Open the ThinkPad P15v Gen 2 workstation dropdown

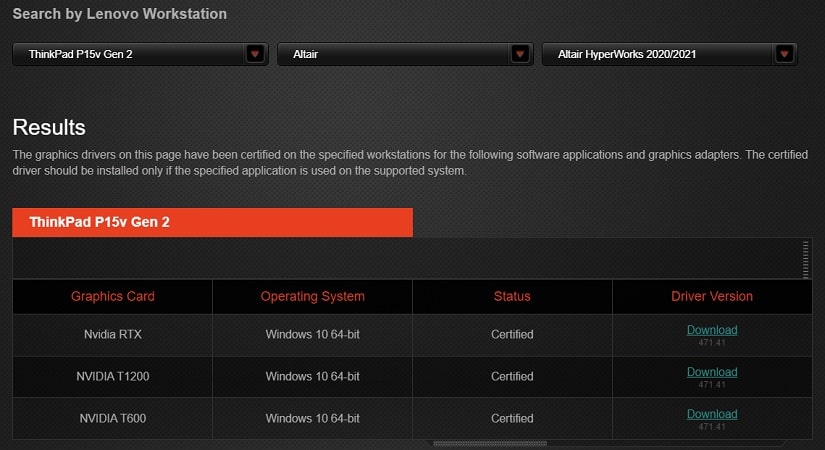(140, 54)
